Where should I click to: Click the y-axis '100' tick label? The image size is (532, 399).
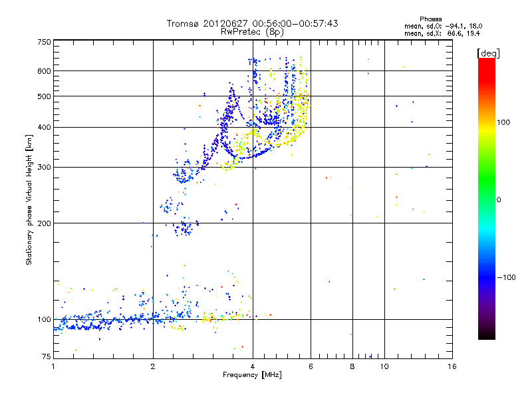[45, 320]
